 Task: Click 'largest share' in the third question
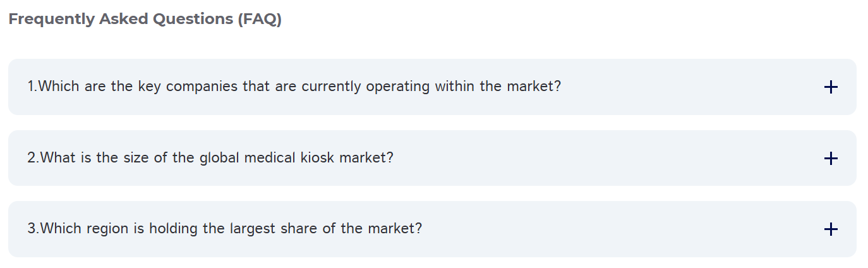pyautogui.click(x=274, y=228)
